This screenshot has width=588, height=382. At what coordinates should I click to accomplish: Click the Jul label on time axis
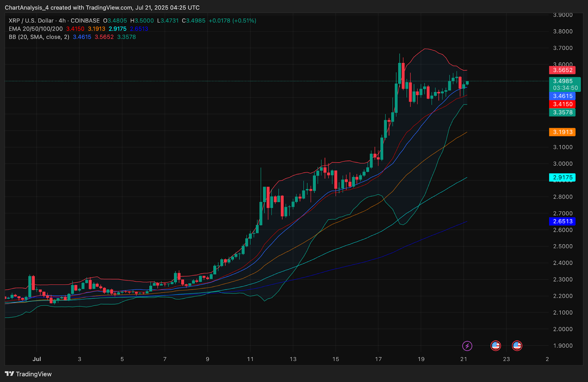pyautogui.click(x=37, y=359)
